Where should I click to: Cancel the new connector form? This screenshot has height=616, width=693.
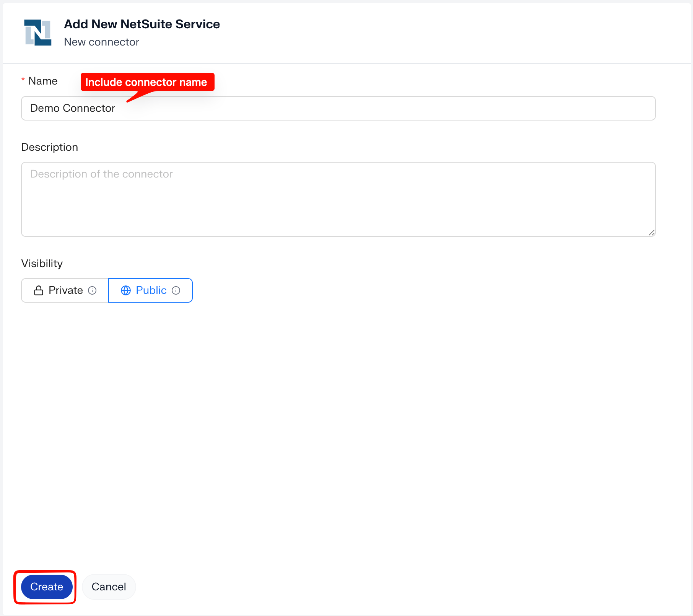109,587
